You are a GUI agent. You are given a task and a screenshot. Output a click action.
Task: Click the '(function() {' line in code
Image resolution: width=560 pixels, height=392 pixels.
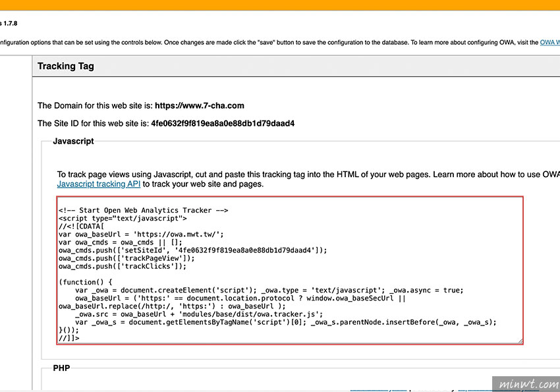[x=86, y=282]
